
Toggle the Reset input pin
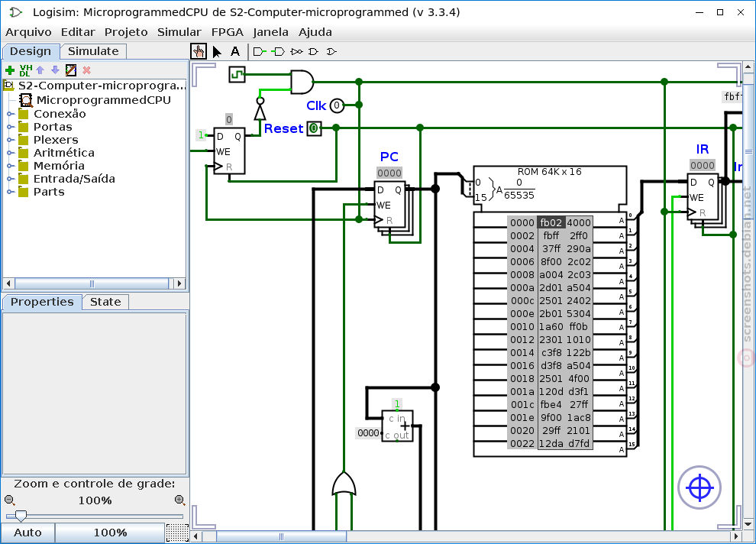(315, 128)
